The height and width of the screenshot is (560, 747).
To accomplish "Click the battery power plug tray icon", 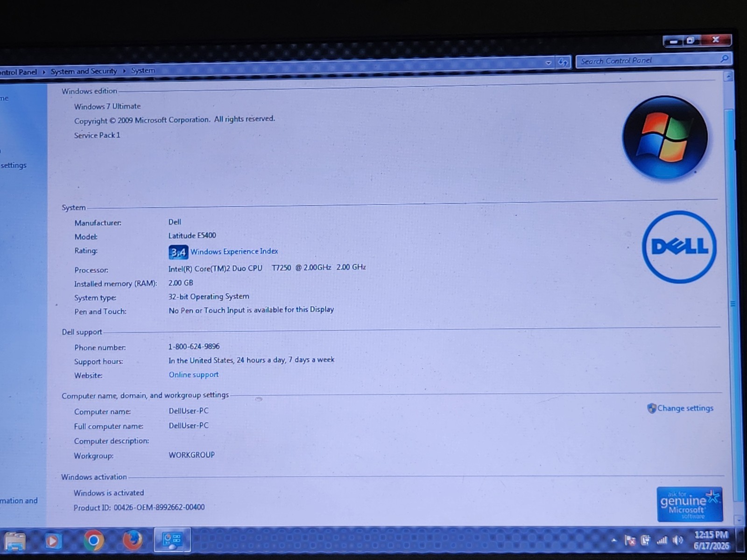I will (646, 540).
